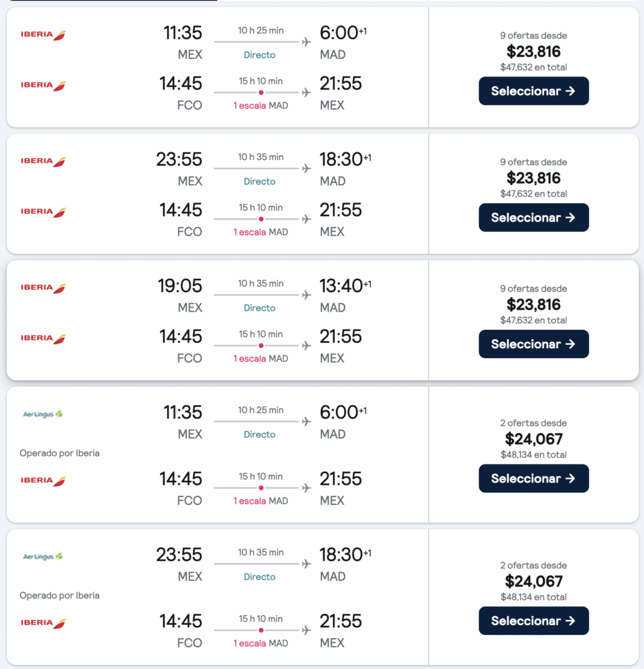
Task: Click "9 ofertas desde" in the Iberia 23:55 result
Action: (x=534, y=162)
